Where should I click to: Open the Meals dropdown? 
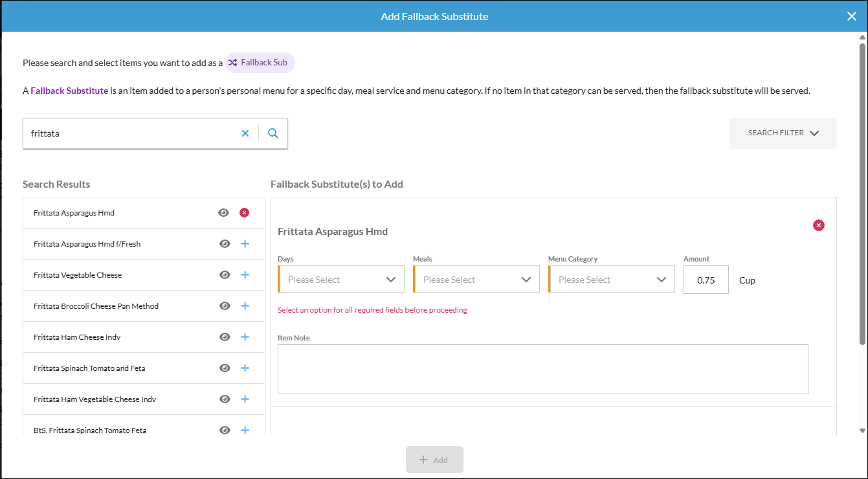476,279
